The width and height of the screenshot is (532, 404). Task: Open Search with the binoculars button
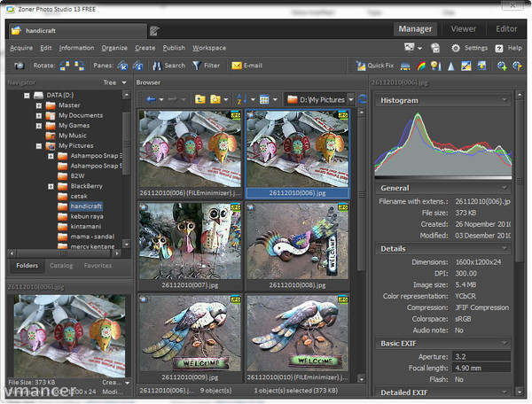(x=168, y=66)
